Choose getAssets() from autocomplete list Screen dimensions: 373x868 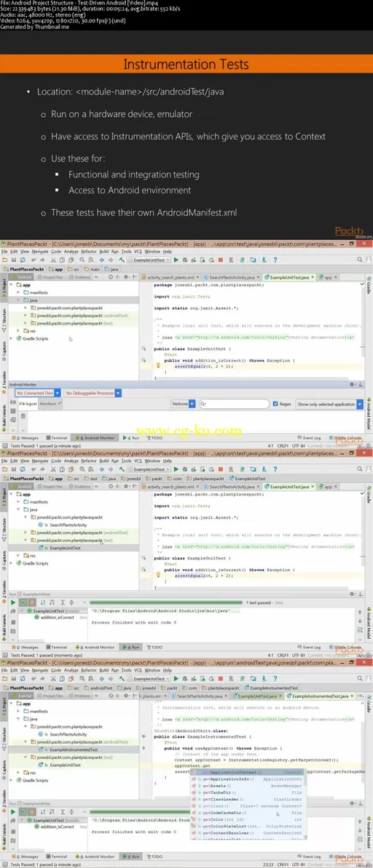point(247,787)
